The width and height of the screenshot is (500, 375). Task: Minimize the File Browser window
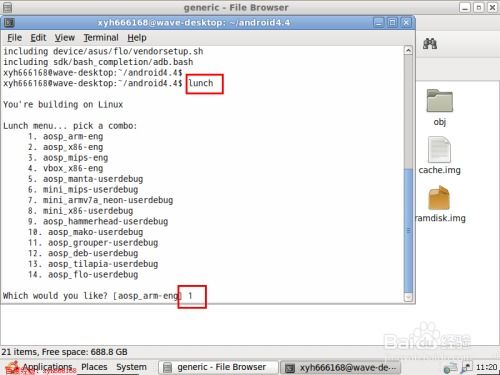point(465,7)
